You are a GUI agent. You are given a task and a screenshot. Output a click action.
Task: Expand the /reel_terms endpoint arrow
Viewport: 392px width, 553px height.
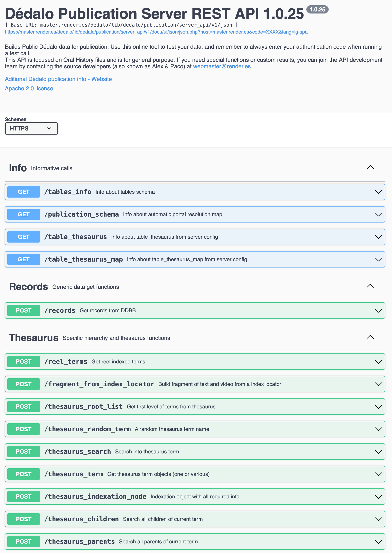coord(378,362)
